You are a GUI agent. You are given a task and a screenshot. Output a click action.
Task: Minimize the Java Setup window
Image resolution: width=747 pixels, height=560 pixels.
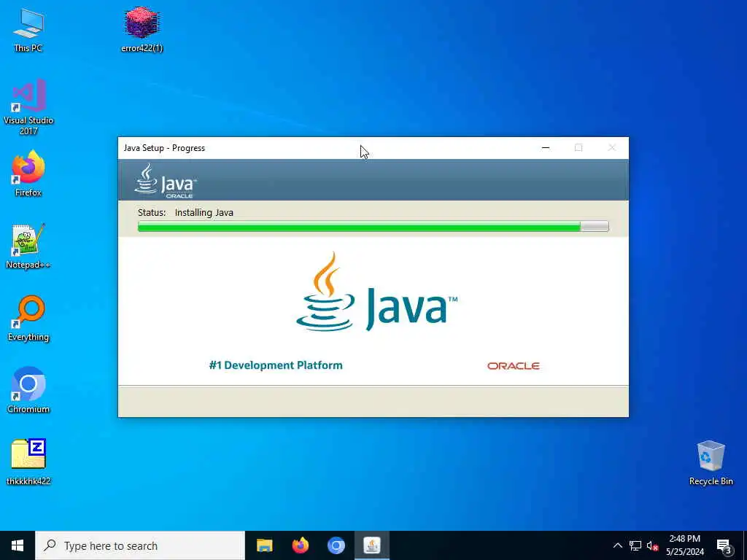[x=546, y=148]
